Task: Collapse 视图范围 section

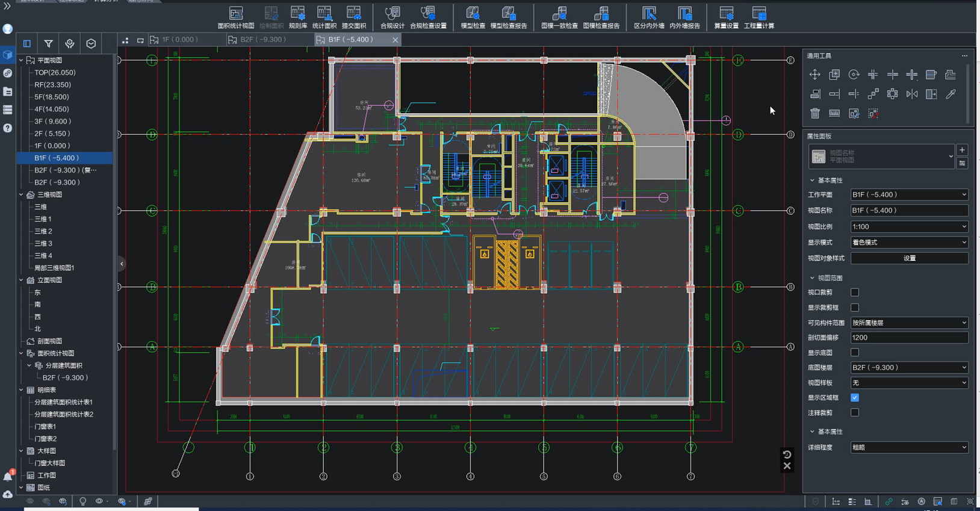Action: click(812, 278)
